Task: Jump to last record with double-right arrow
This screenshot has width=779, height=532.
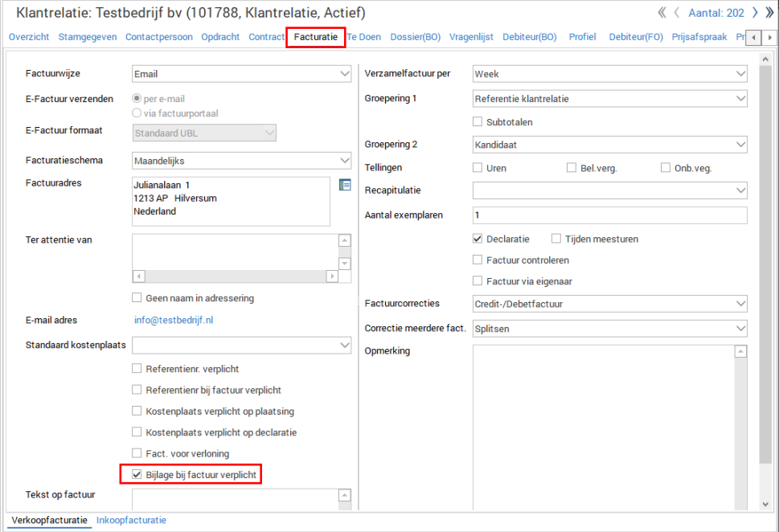Action: coord(769,13)
